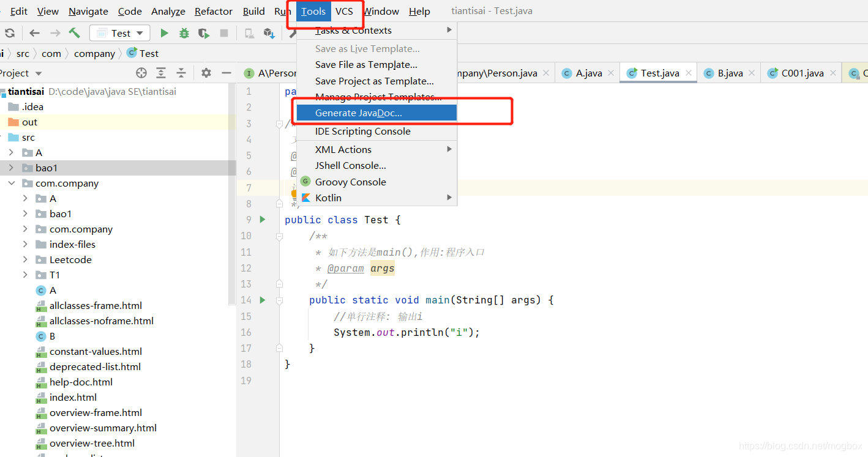Open the Kotlin submenu
Image resolution: width=868 pixels, height=457 pixels.
(377, 198)
